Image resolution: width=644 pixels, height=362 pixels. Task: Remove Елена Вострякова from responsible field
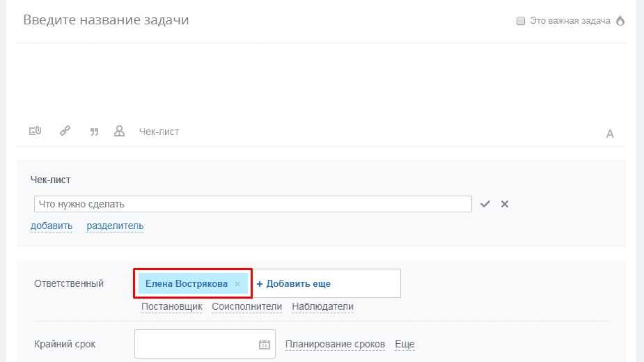pyautogui.click(x=237, y=284)
